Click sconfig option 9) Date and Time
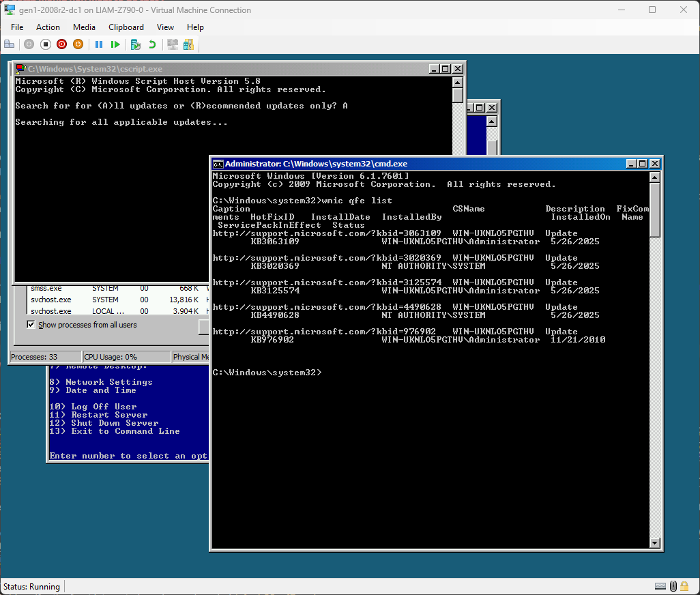This screenshot has width=700, height=595. [93, 390]
